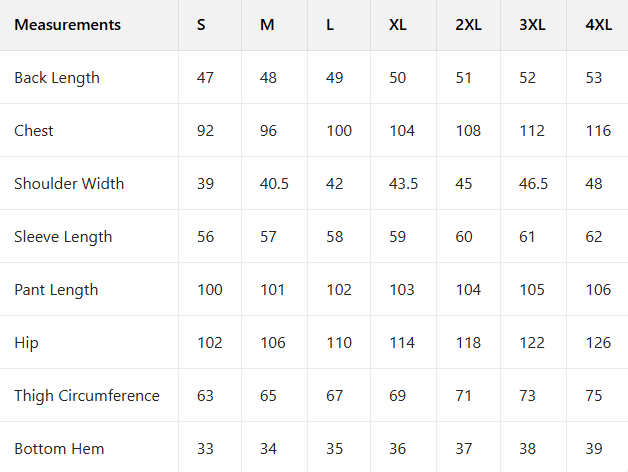This screenshot has width=628, height=472.
Task: Select the Back Length row label
Action: point(57,78)
